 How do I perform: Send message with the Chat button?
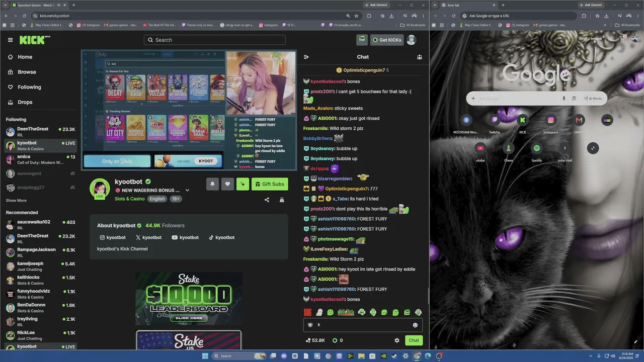pos(414,340)
